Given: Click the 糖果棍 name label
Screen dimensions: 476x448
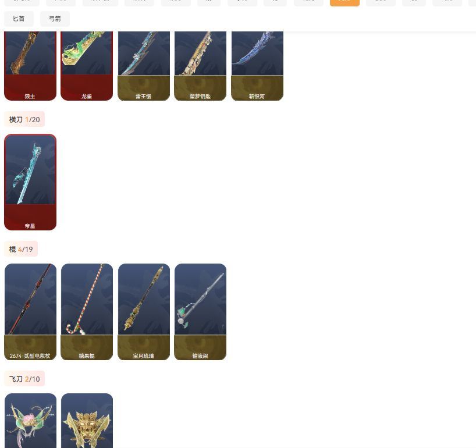Looking at the screenshot, I should coord(87,355).
